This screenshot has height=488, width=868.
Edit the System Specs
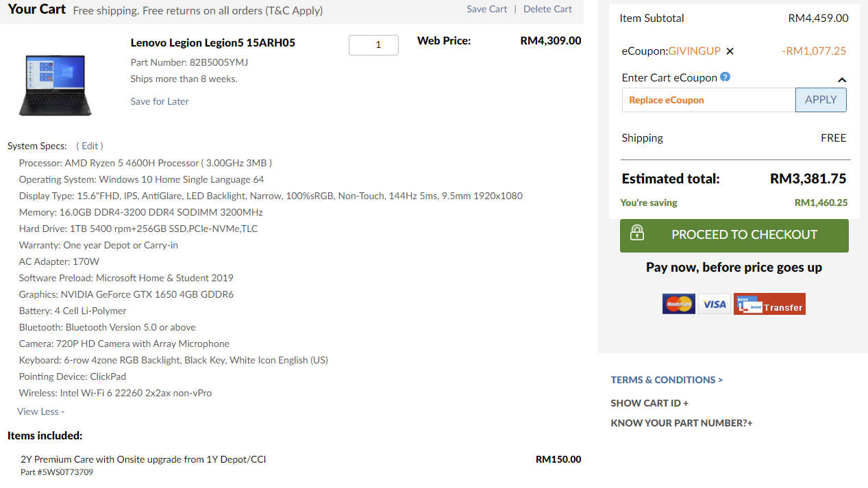90,146
